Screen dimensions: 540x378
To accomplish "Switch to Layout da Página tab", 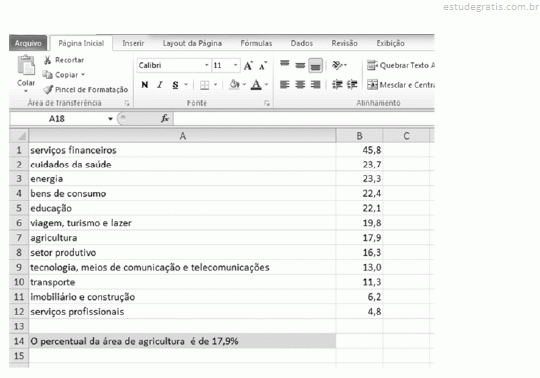I will pyautogui.click(x=192, y=43).
